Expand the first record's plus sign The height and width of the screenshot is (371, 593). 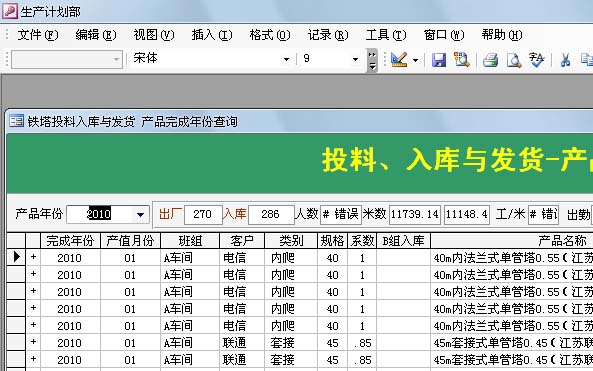pyautogui.click(x=33, y=257)
